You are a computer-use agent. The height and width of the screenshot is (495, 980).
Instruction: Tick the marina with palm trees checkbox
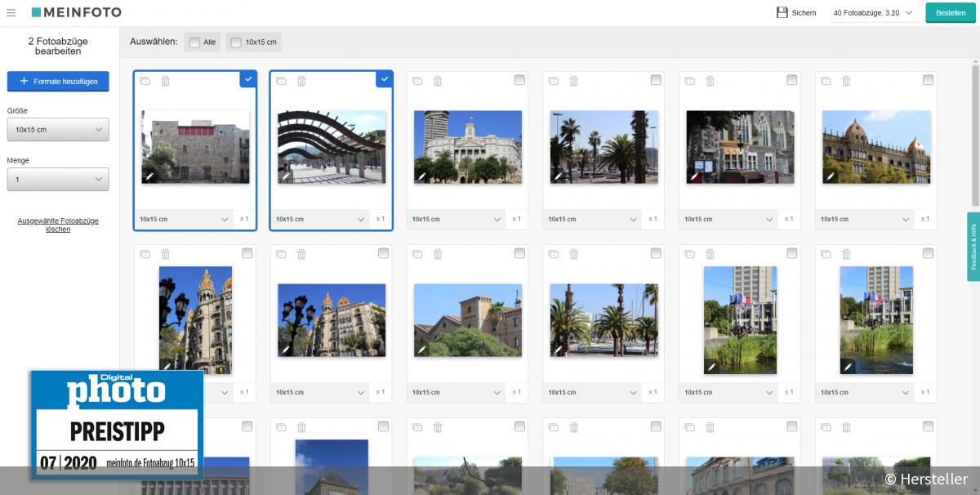(x=656, y=253)
